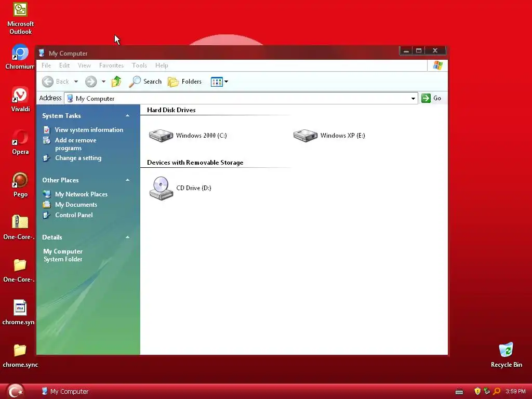Viewport: 532px width, 399px height.
Task: Click Change a setting link
Action: pyautogui.click(x=78, y=158)
